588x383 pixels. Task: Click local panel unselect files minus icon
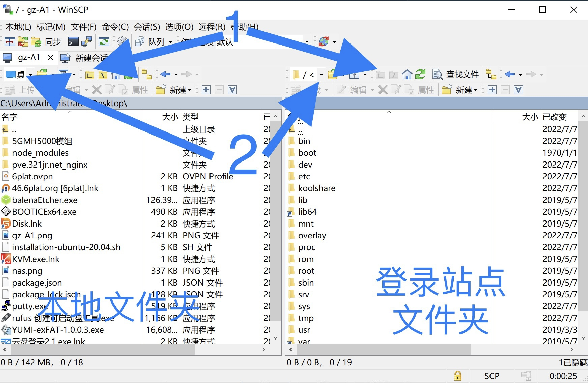(219, 90)
